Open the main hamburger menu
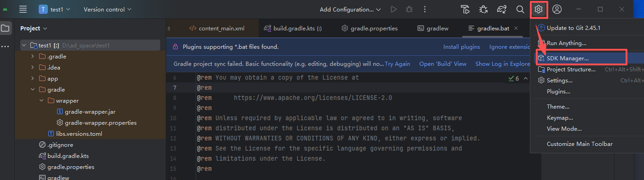The height and width of the screenshot is (180, 644). coord(23,9)
